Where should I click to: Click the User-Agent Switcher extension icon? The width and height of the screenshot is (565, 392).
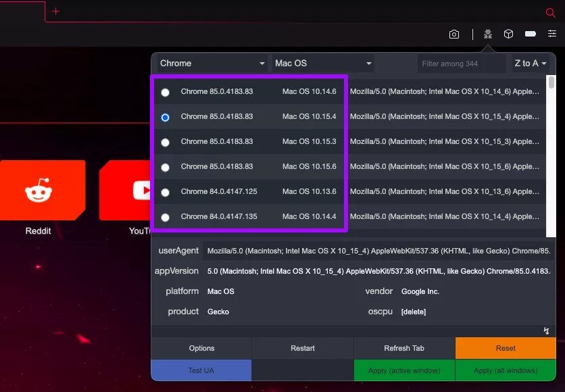click(487, 34)
